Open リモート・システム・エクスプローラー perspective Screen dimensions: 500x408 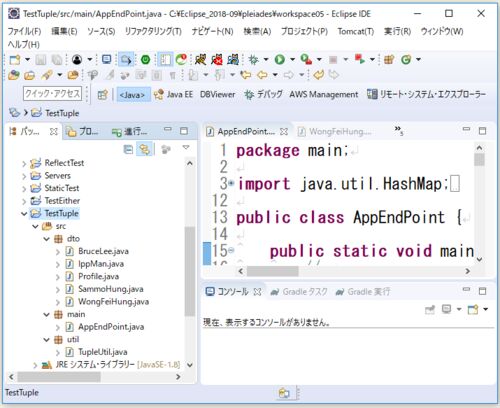pyautogui.click(x=426, y=95)
